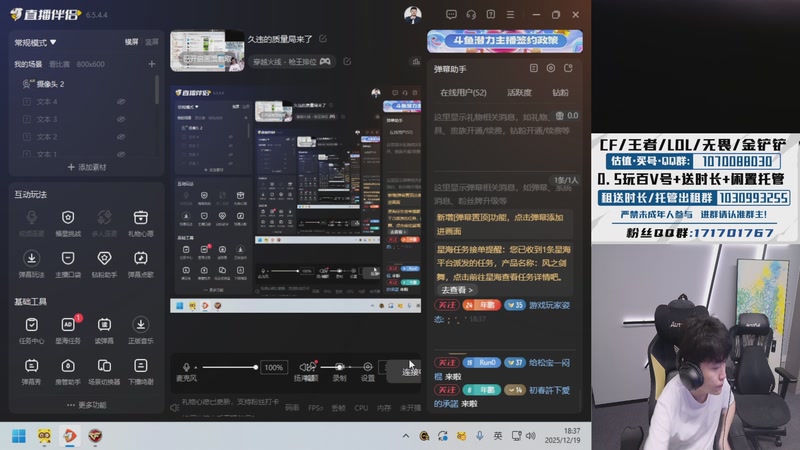Image resolution: width=800 pixels, height=450 pixels.
Task: Expand the 常规模式 mode dropdown
Action: [35, 42]
